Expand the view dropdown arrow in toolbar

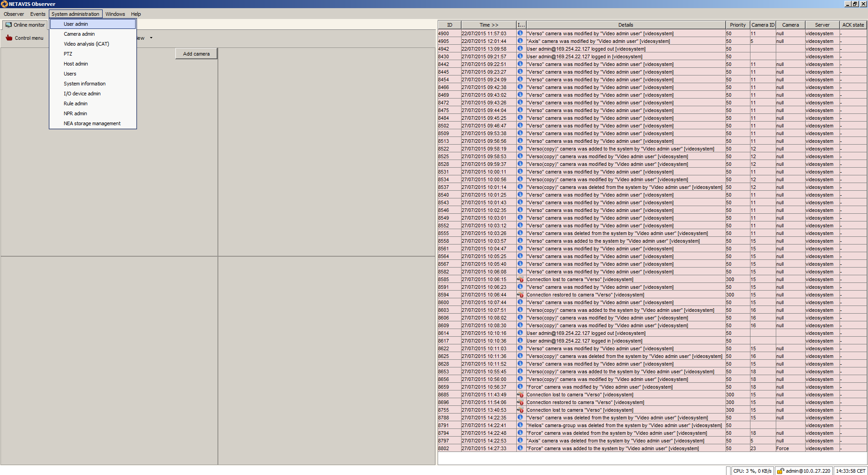(151, 38)
